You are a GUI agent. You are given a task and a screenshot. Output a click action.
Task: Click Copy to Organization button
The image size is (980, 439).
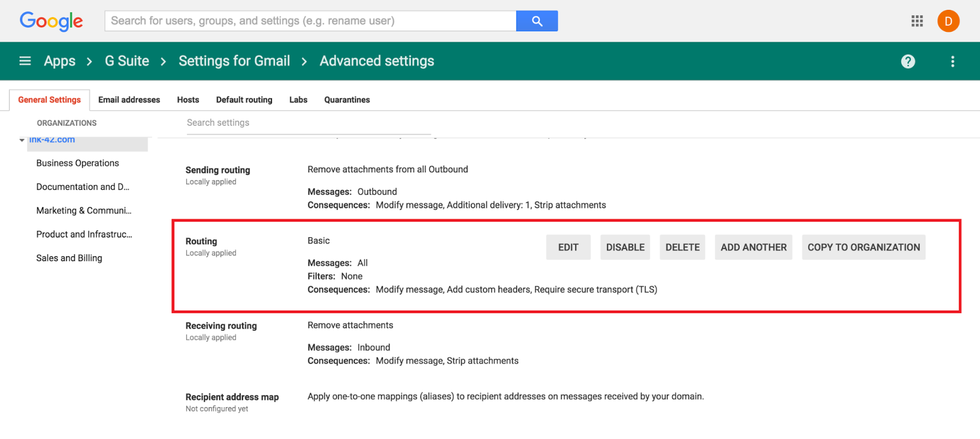863,248
